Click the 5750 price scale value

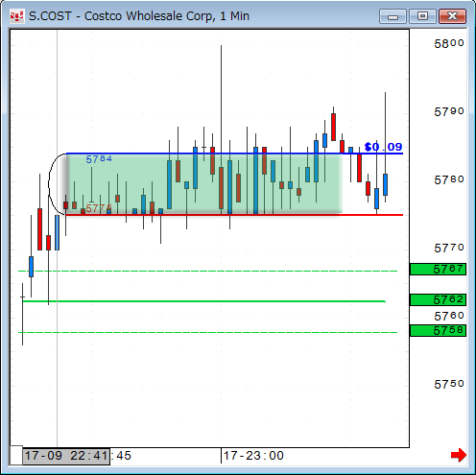coord(449,384)
